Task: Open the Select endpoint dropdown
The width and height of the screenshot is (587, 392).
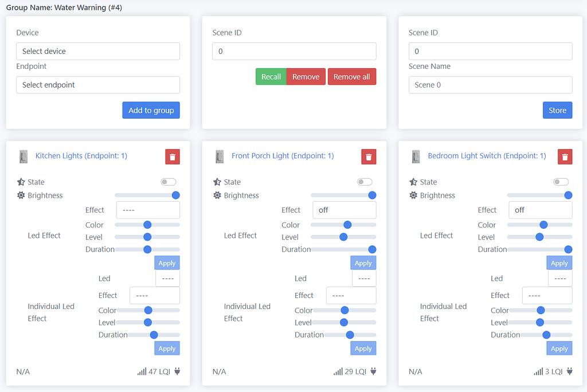Action: tap(98, 85)
